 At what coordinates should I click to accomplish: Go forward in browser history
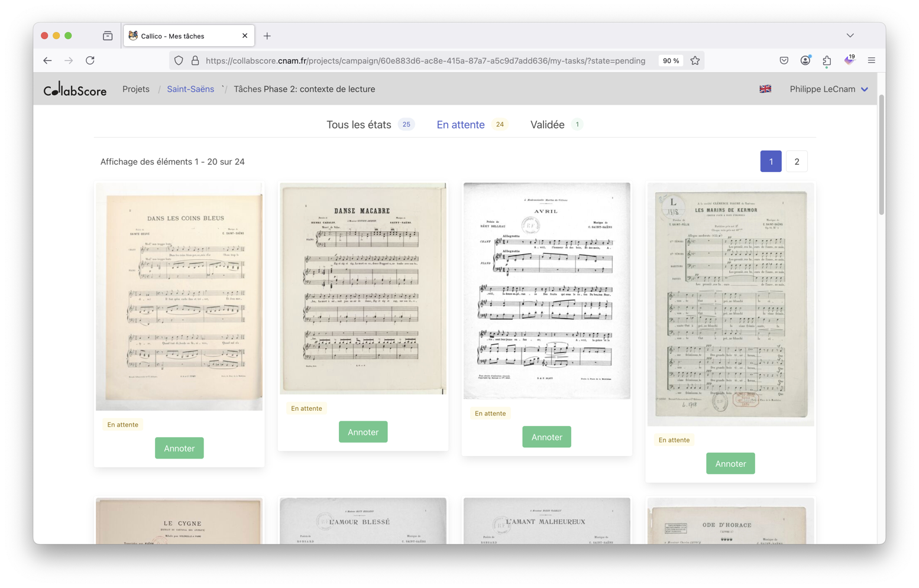pyautogui.click(x=69, y=60)
